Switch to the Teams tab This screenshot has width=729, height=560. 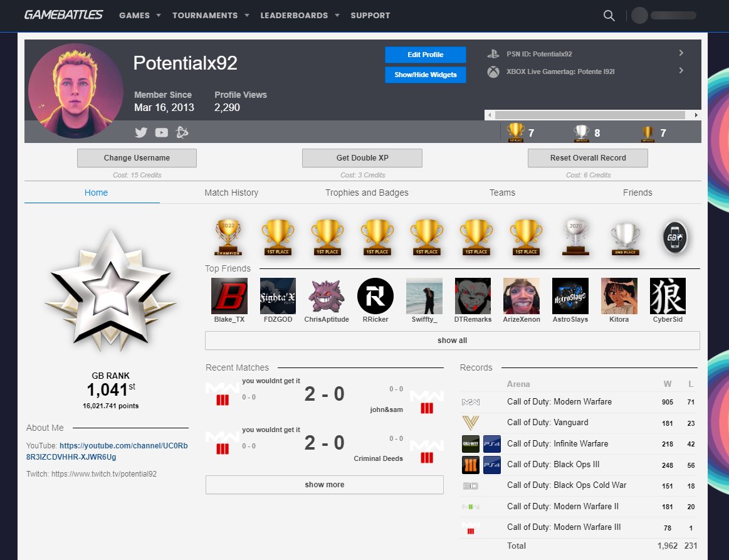pos(502,193)
